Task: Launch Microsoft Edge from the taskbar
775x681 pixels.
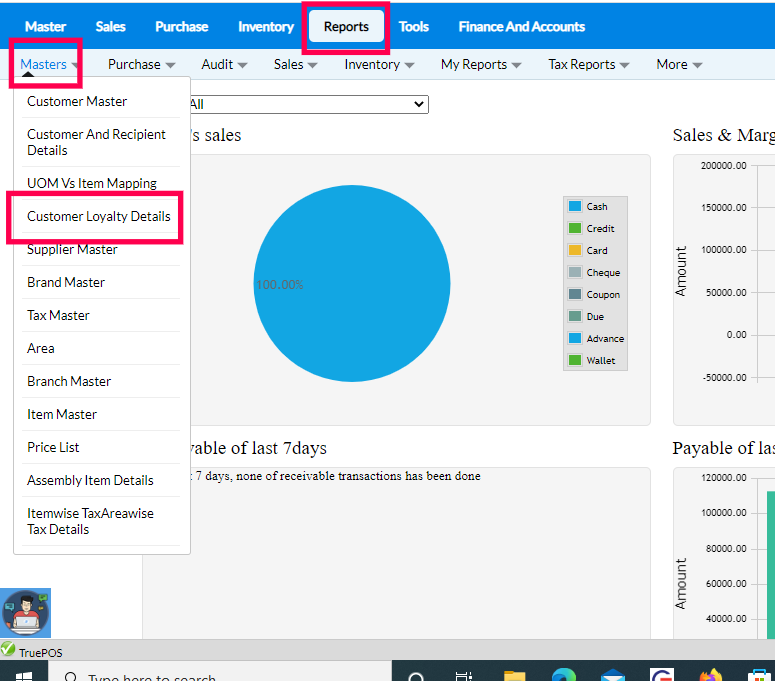Action: [564, 675]
